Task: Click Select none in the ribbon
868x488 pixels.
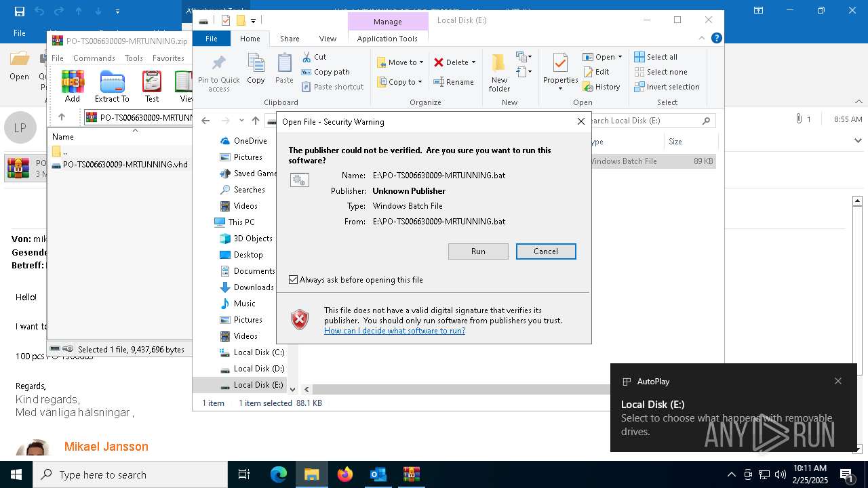Action: [x=660, y=72]
